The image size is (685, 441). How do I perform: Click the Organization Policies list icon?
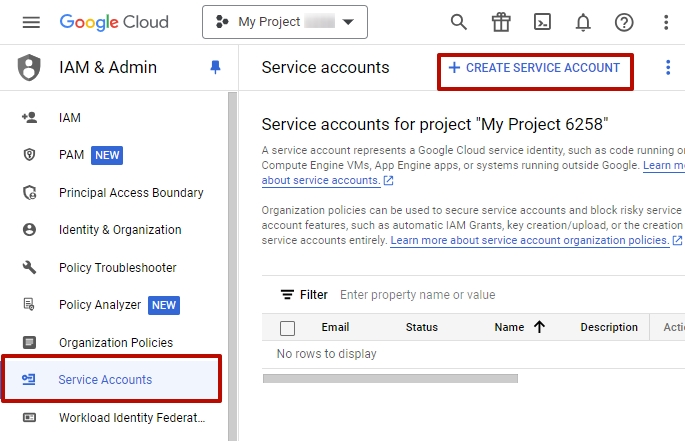coord(29,342)
